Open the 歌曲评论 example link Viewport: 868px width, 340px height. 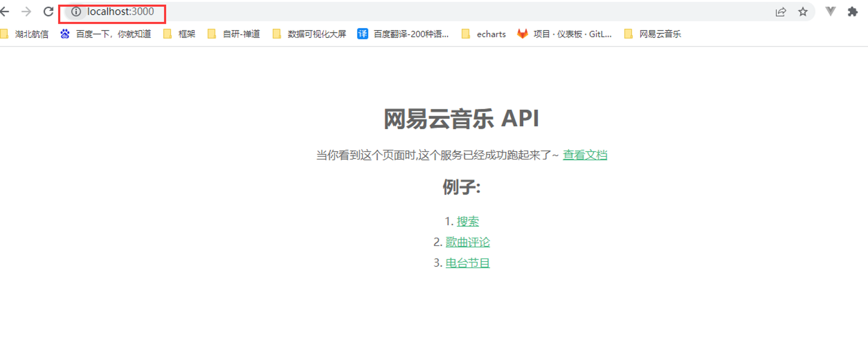(467, 242)
